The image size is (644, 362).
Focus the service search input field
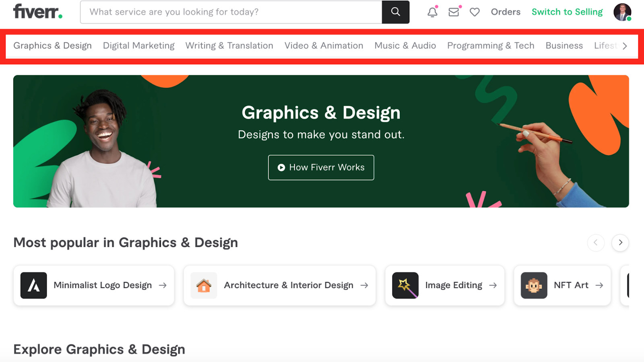point(231,12)
